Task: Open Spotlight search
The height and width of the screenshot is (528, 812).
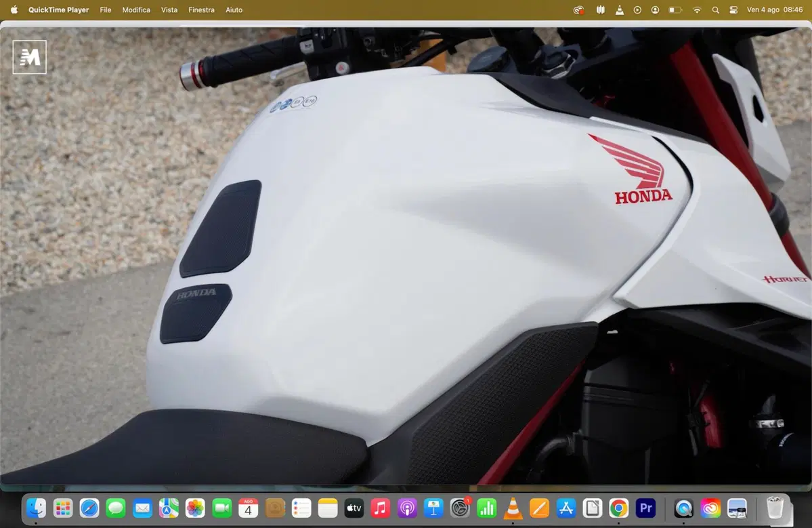Action: point(716,10)
